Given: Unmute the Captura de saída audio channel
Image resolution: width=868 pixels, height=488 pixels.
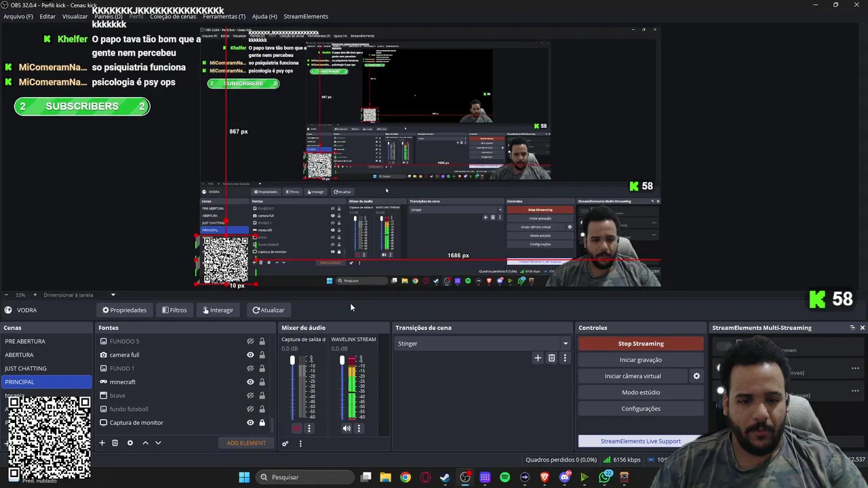Looking at the screenshot, I should (296, 428).
